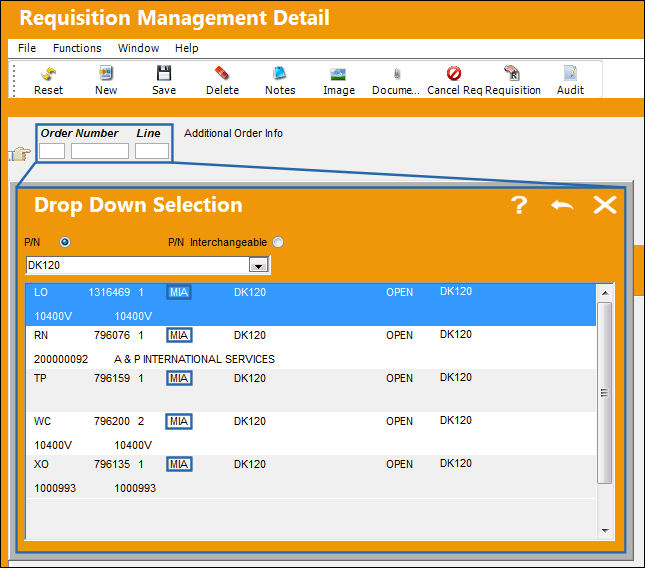Screen dimensions: 645x568
Task: Click the Reset toolbar icon
Action: pyautogui.click(x=49, y=74)
